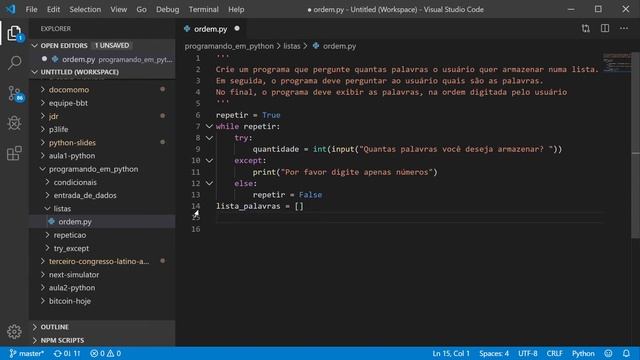Synchronize changes in the status bar
The image size is (640, 360).
pos(67,353)
